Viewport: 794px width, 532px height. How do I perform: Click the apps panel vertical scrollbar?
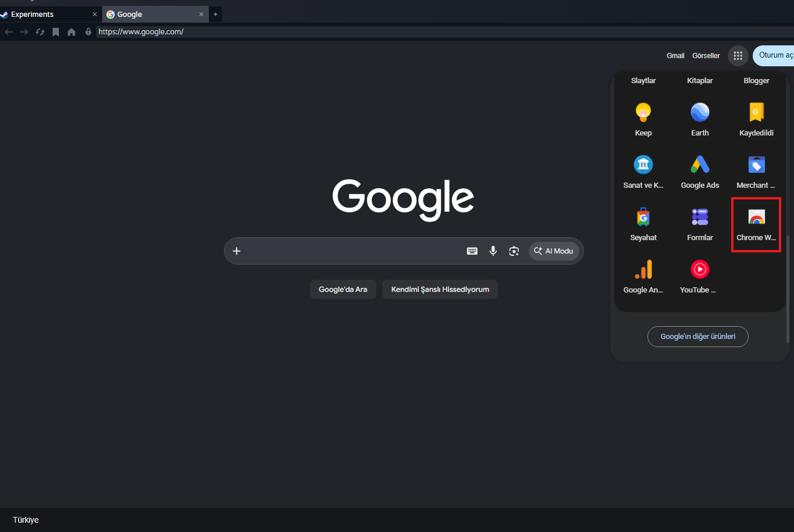click(x=788, y=289)
